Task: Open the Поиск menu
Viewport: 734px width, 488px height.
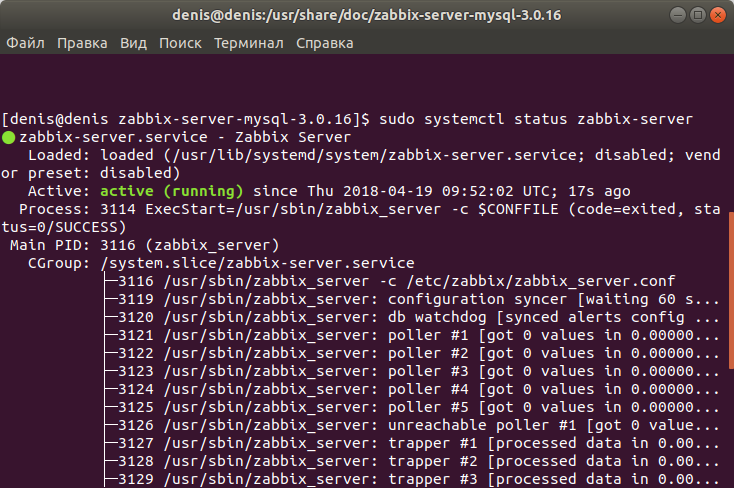Action: [180, 43]
